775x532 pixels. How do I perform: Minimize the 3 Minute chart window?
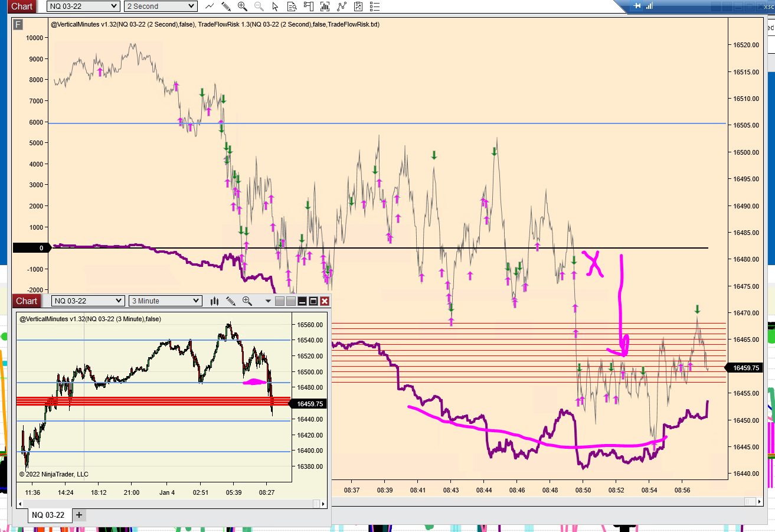(302, 301)
